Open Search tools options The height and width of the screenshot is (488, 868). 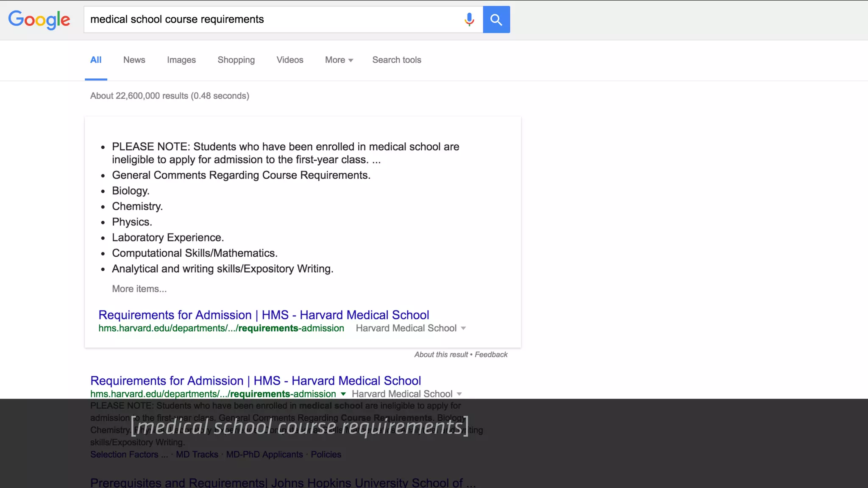point(397,60)
